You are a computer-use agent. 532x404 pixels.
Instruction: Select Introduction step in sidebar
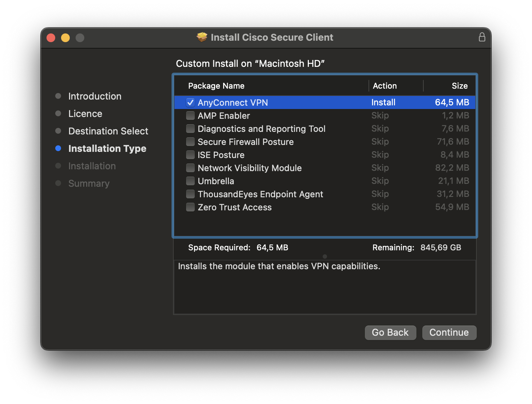click(95, 96)
